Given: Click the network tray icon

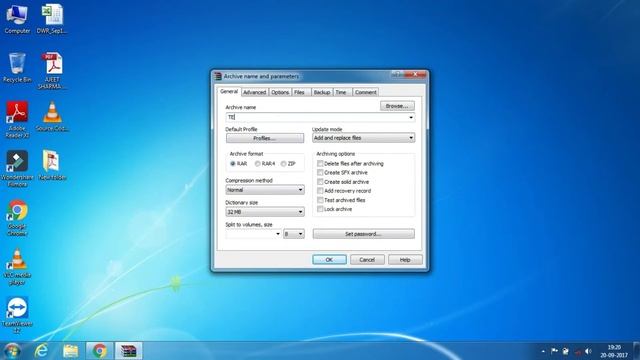Looking at the screenshot, I should click(577, 351).
